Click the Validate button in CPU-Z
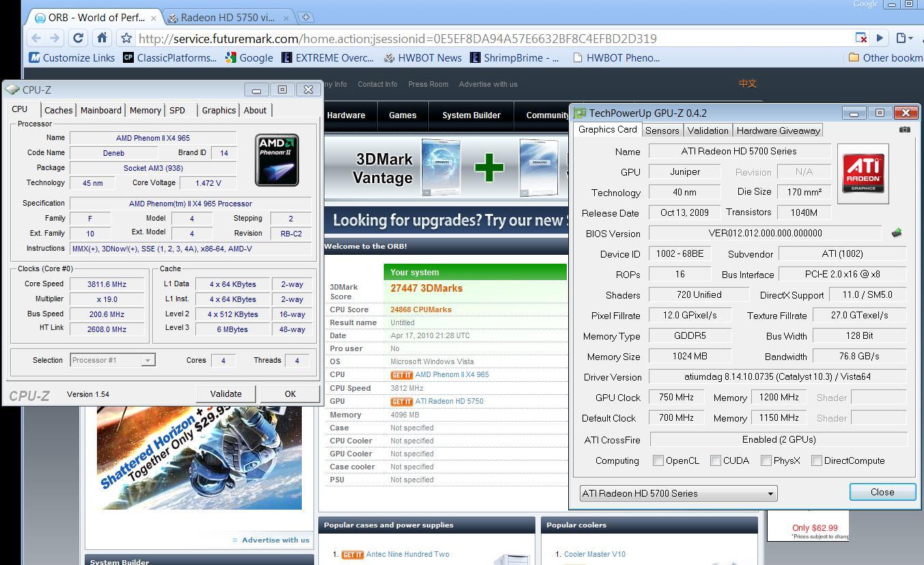 tap(226, 394)
